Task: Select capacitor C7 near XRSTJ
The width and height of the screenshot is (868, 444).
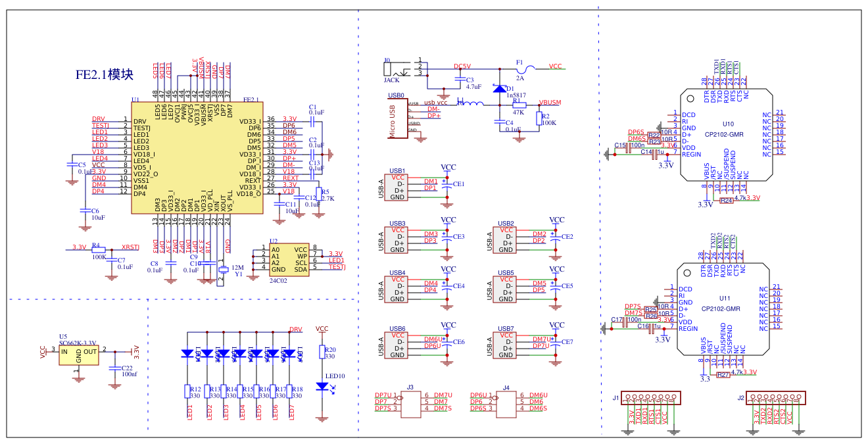Action: [112, 260]
